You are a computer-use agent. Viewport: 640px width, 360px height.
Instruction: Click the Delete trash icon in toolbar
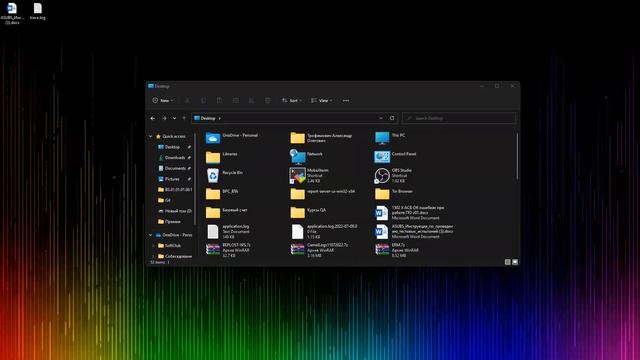pos(267,100)
